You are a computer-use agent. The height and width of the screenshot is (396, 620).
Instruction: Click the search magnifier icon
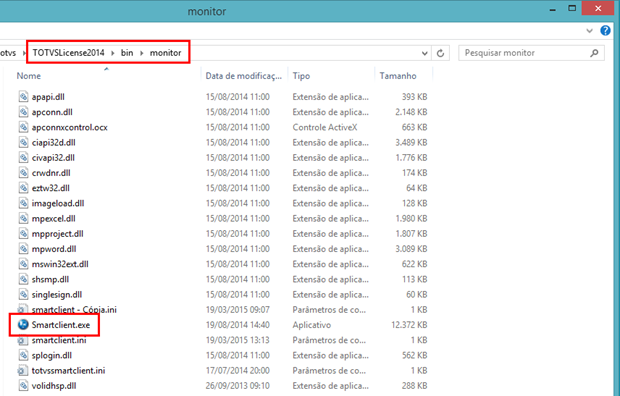(594, 53)
